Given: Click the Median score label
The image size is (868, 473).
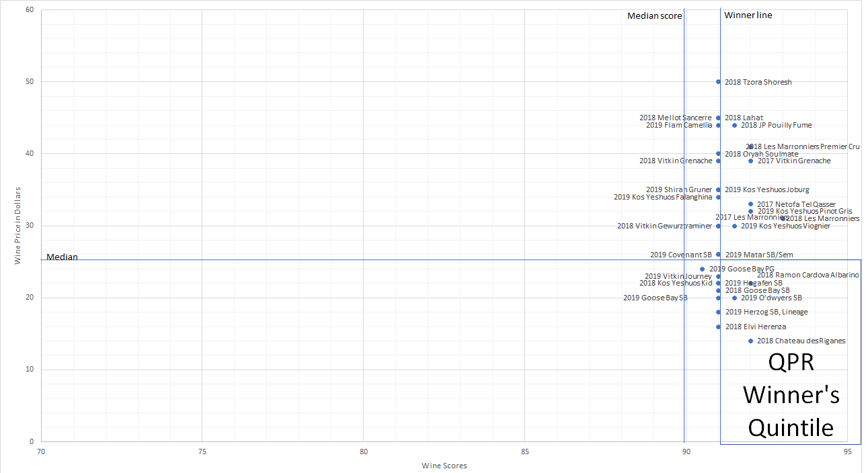Looking at the screenshot, I should [x=654, y=16].
